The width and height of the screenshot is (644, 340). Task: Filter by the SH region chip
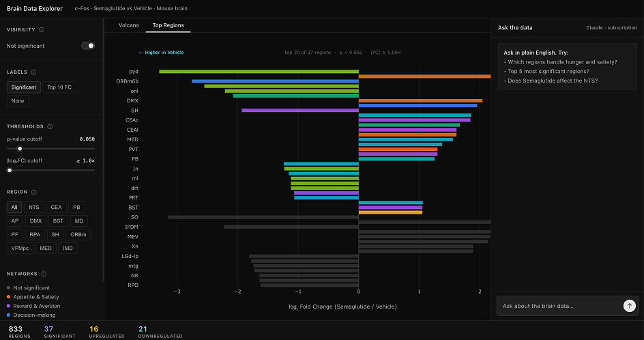[55, 234]
